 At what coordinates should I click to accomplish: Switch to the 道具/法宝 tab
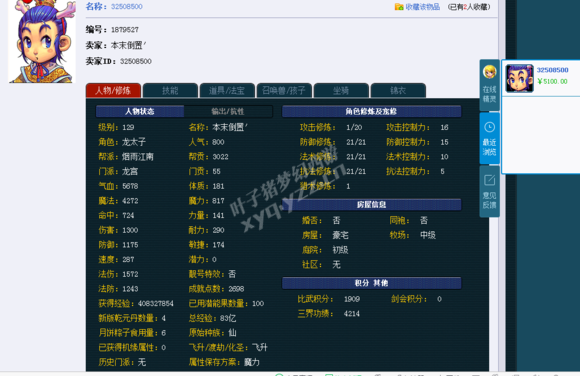pyautogui.click(x=227, y=91)
